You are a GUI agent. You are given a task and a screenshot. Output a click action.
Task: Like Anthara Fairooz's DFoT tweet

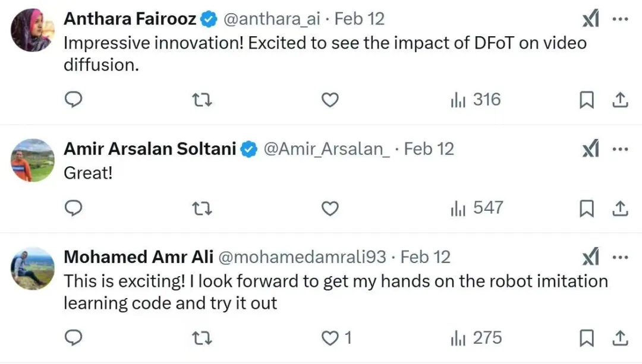(330, 100)
